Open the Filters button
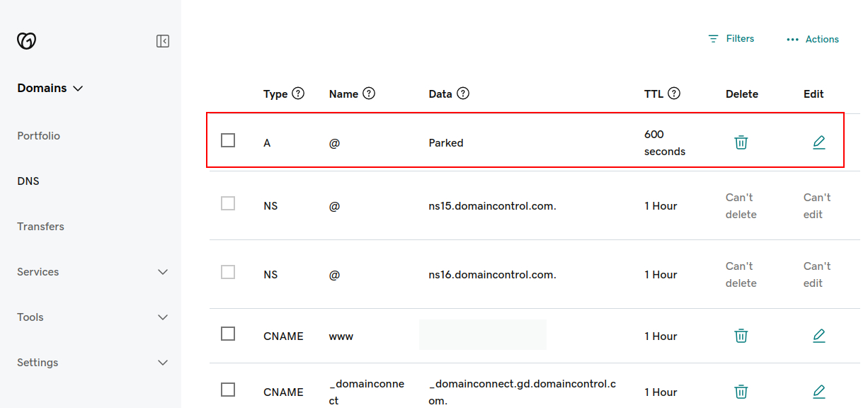 click(731, 39)
